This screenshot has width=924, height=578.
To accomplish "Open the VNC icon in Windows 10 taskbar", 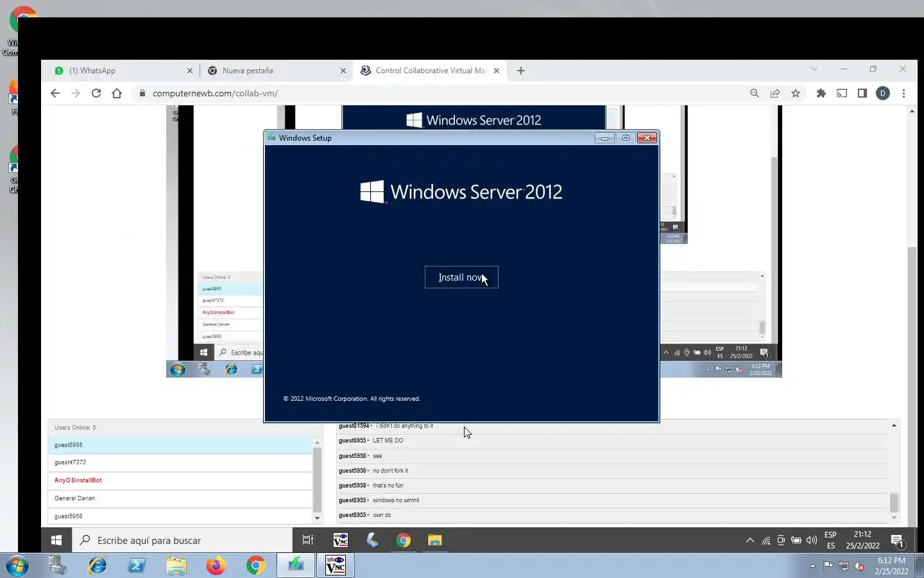I will (x=341, y=541).
